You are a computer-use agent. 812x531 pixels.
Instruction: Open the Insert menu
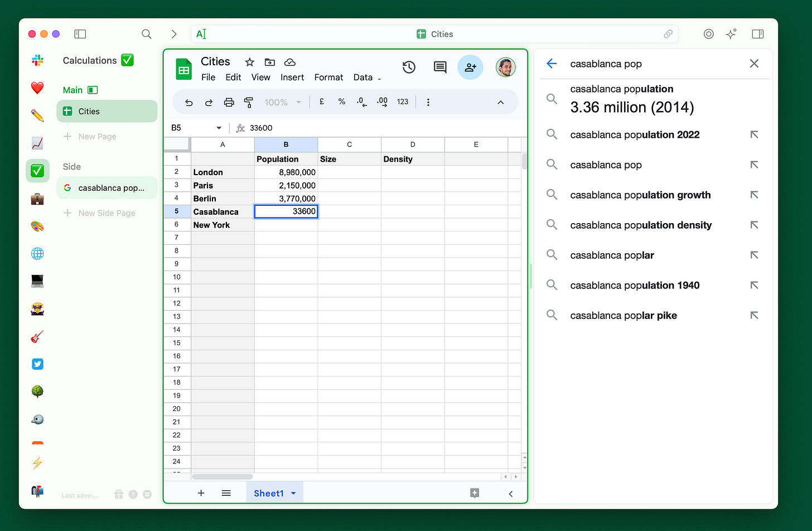292,78
